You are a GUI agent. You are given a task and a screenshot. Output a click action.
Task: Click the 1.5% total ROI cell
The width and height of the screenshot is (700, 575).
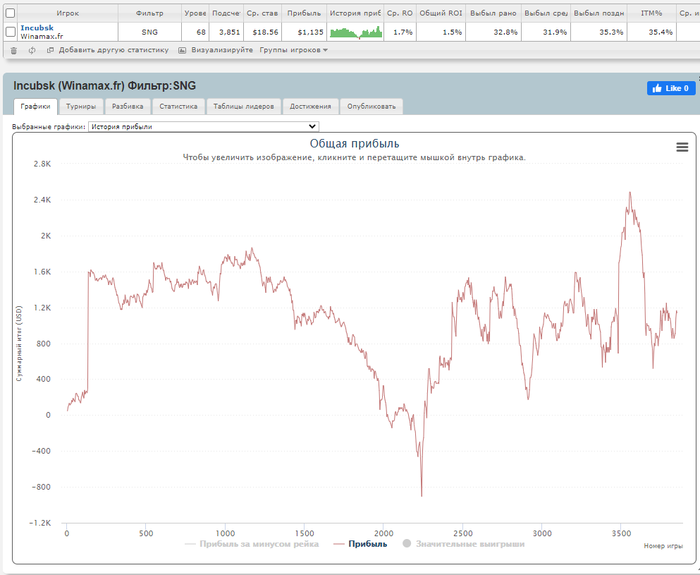441,32
